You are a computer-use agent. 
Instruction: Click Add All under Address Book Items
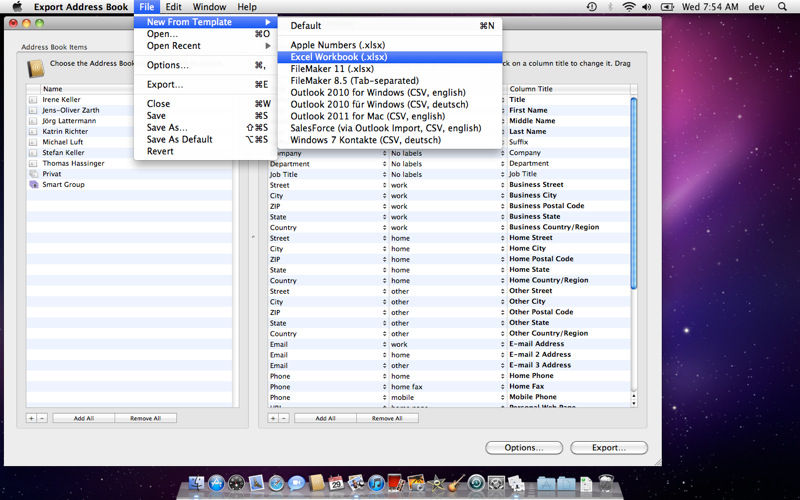point(84,418)
